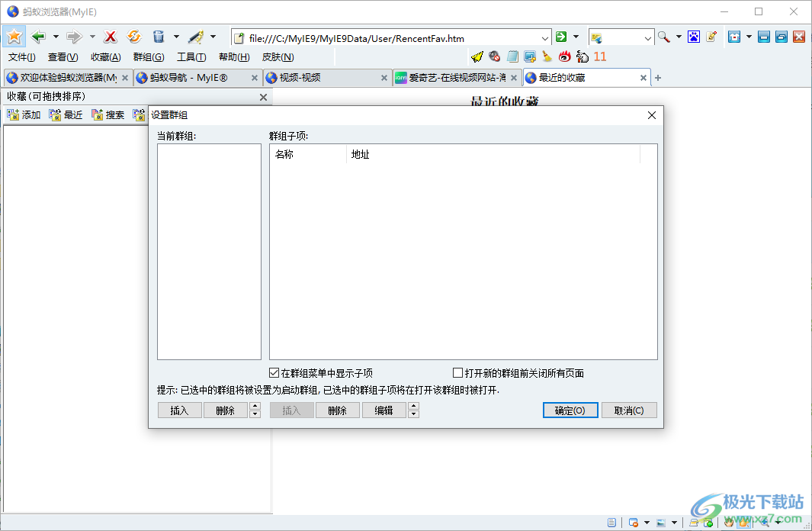
Task: Click the broom cleanup icon on the toolbar
Action: 546,56
